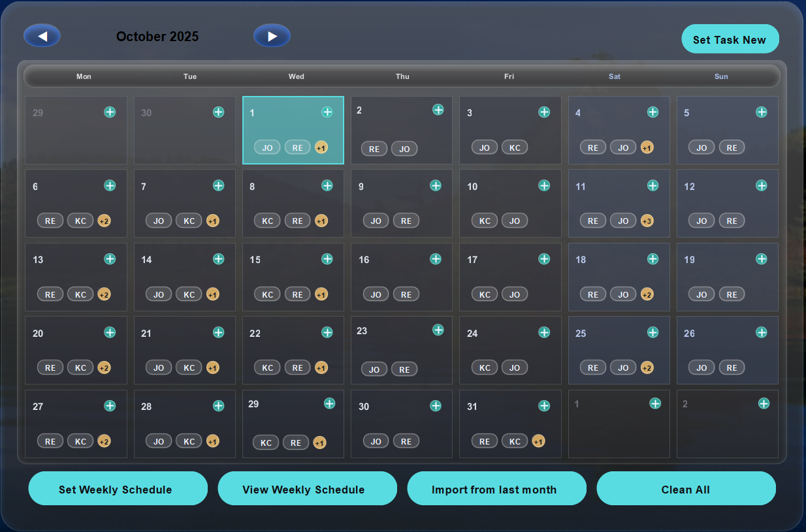Go to the previous month using the left arrow
Image resolution: width=806 pixels, height=532 pixels.
[42, 35]
